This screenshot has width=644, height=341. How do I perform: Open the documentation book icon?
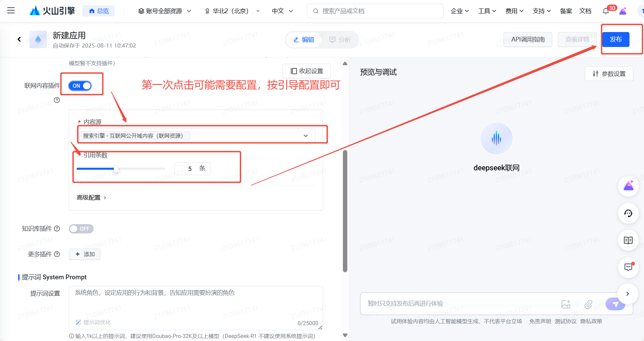(628, 240)
